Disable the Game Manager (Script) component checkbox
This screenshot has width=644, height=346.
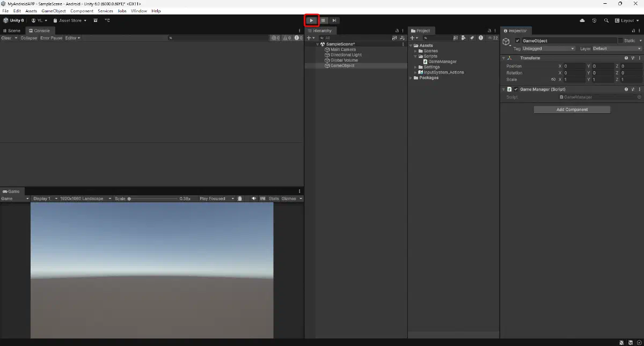[516, 89]
